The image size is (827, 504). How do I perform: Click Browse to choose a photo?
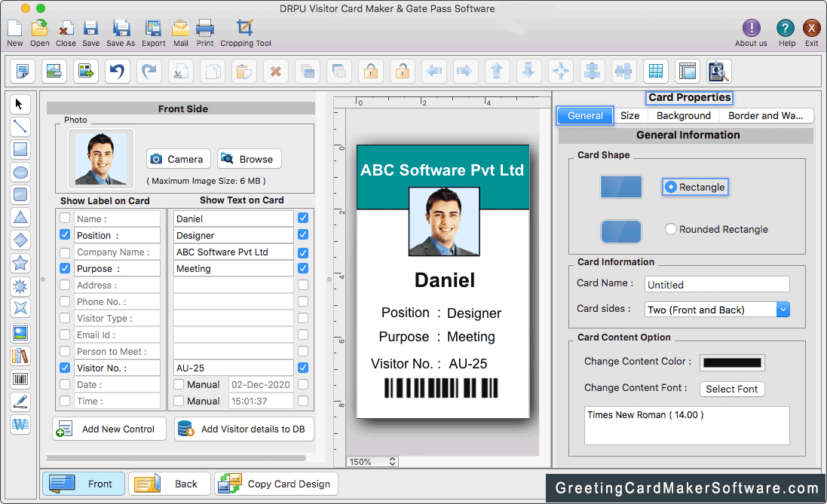[x=249, y=159]
